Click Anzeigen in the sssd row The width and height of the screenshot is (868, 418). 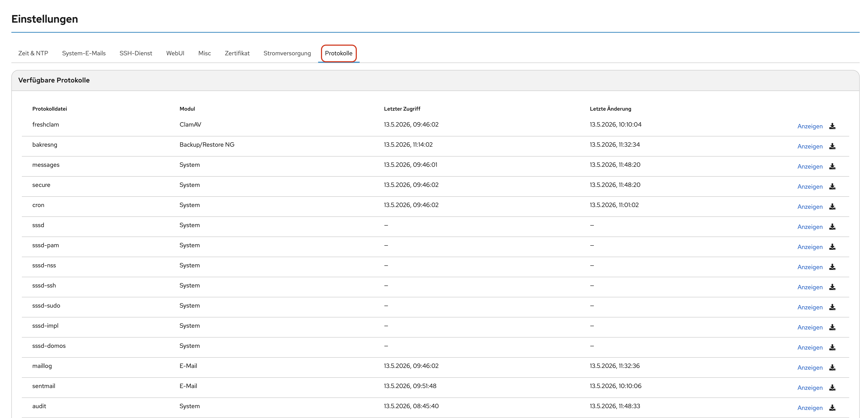(x=810, y=227)
